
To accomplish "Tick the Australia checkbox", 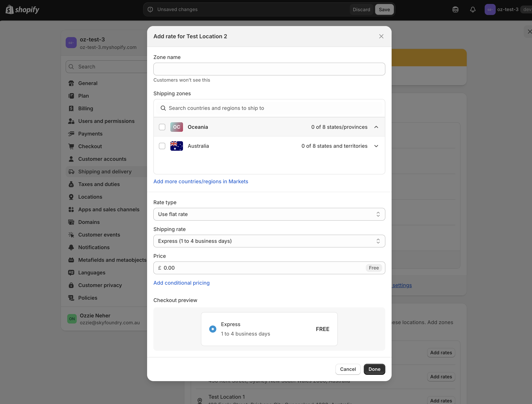I will point(162,146).
